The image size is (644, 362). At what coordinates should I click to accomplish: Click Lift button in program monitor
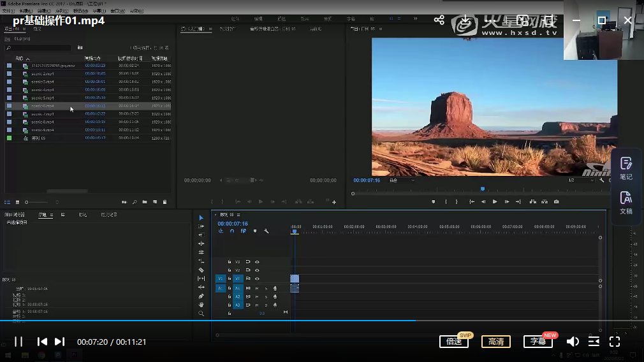(x=532, y=201)
